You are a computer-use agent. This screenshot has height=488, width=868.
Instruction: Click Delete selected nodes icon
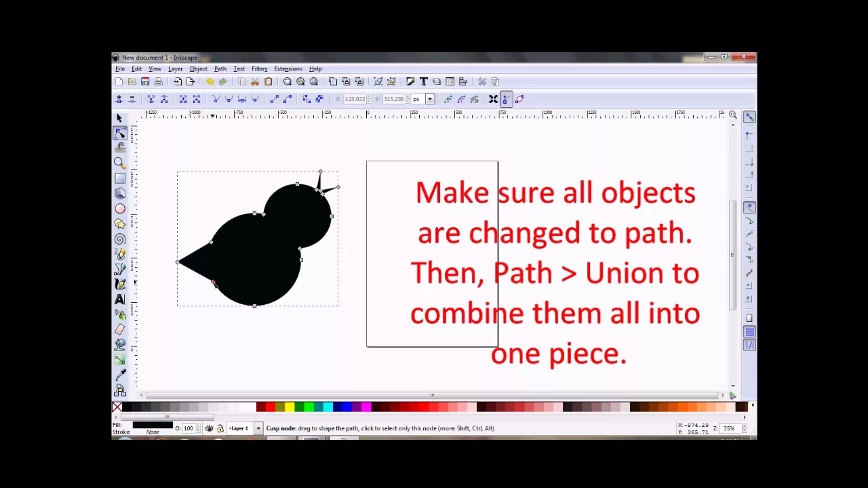coord(132,99)
